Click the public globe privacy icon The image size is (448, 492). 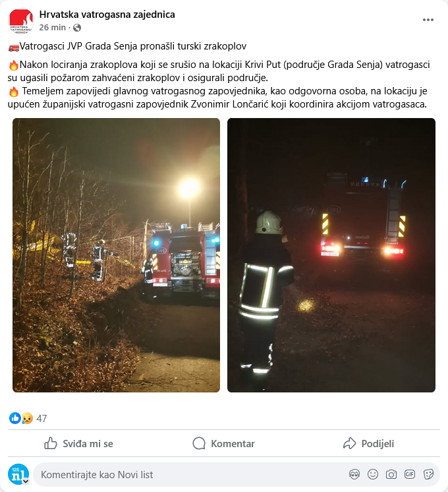tap(77, 28)
